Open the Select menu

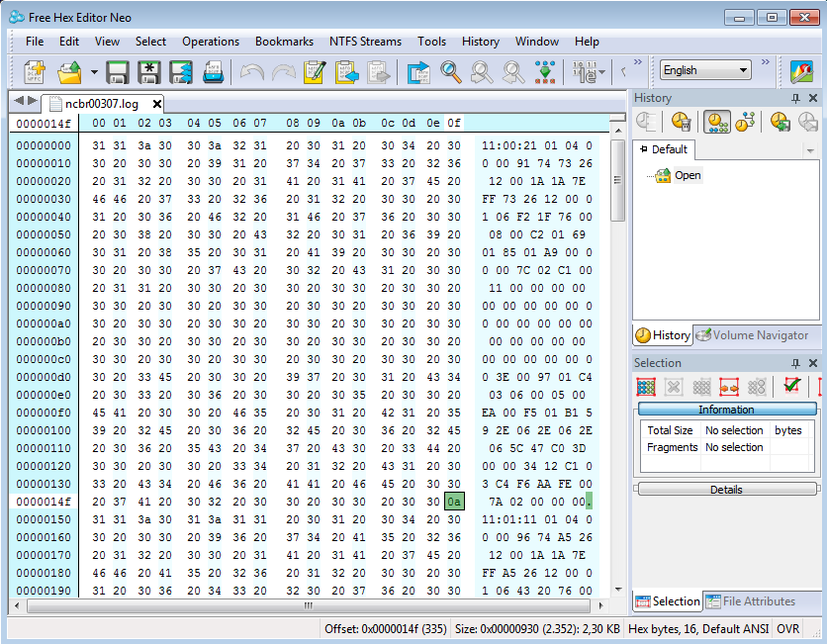(x=150, y=42)
